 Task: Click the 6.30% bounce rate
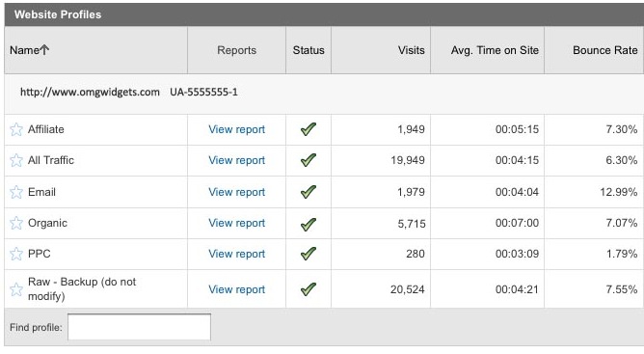622,160
